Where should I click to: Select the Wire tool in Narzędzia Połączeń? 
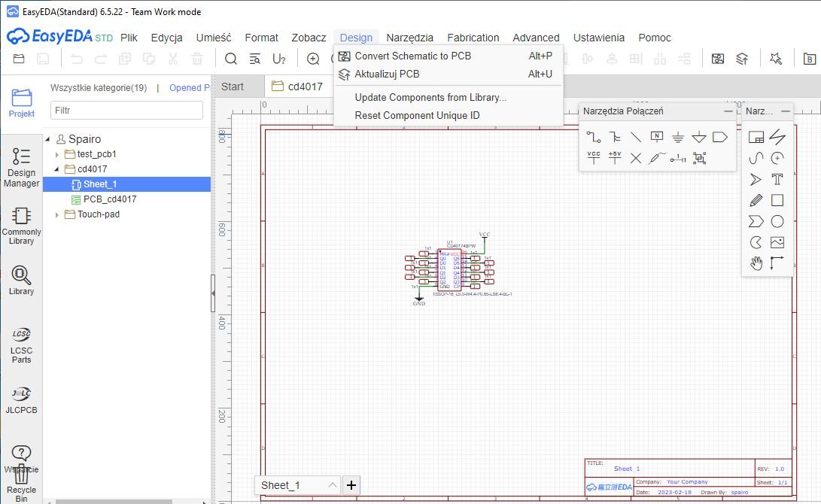593,137
